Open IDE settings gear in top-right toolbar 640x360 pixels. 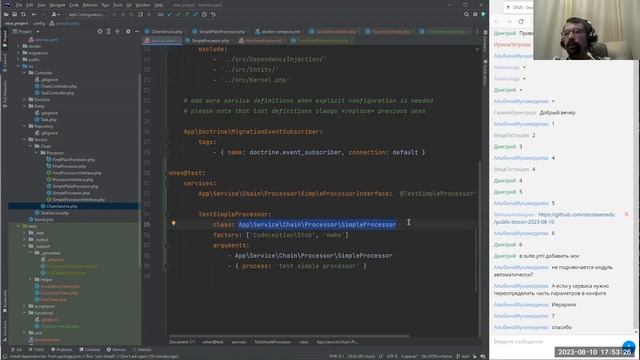tap(475, 14)
